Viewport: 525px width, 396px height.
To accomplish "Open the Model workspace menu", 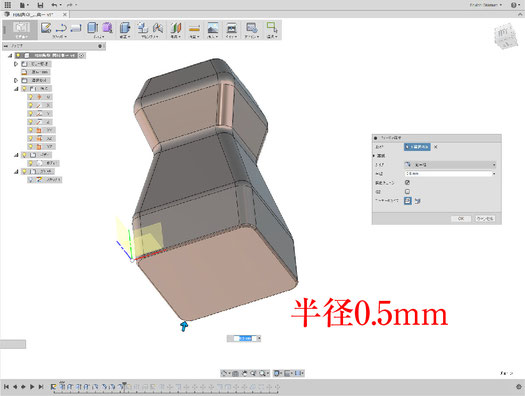I will 21,30.
